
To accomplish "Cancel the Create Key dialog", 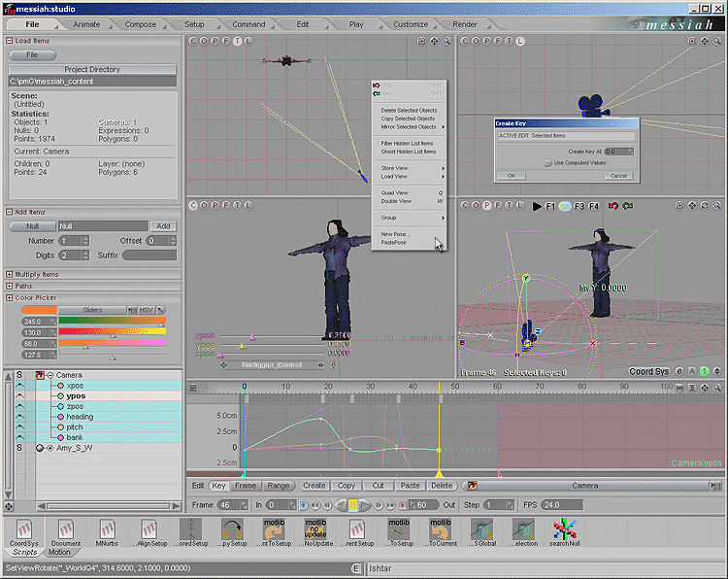I will coord(618,176).
